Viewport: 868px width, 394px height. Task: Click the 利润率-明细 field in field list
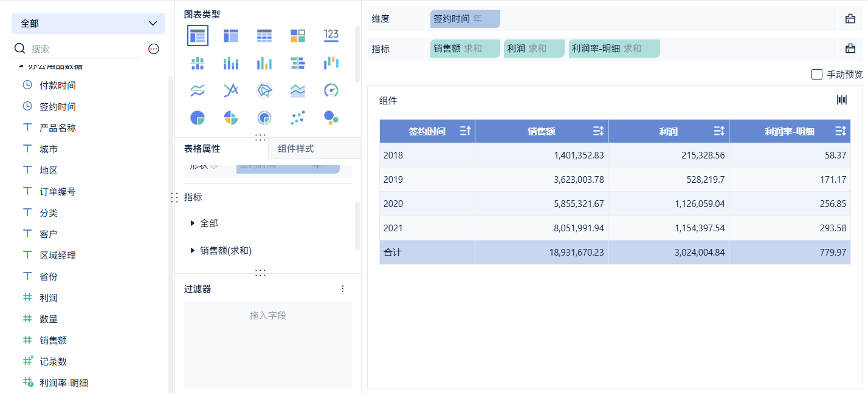(64, 382)
